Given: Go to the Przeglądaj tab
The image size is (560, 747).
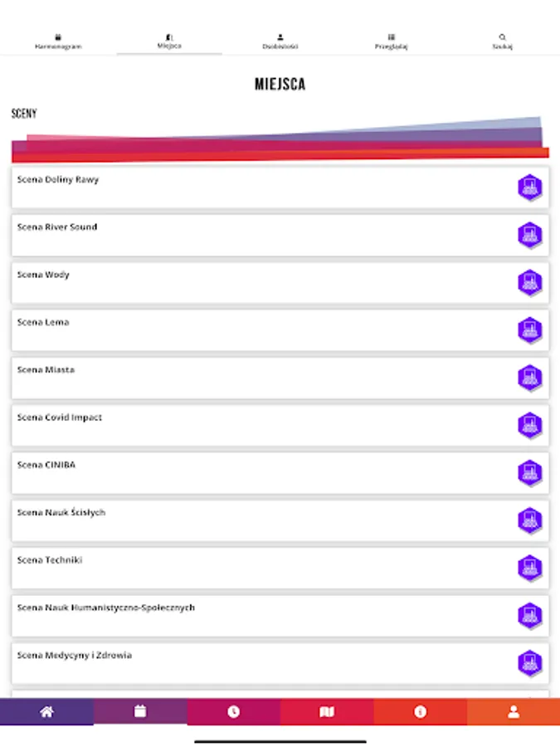Looking at the screenshot, I should click(392, 42).
